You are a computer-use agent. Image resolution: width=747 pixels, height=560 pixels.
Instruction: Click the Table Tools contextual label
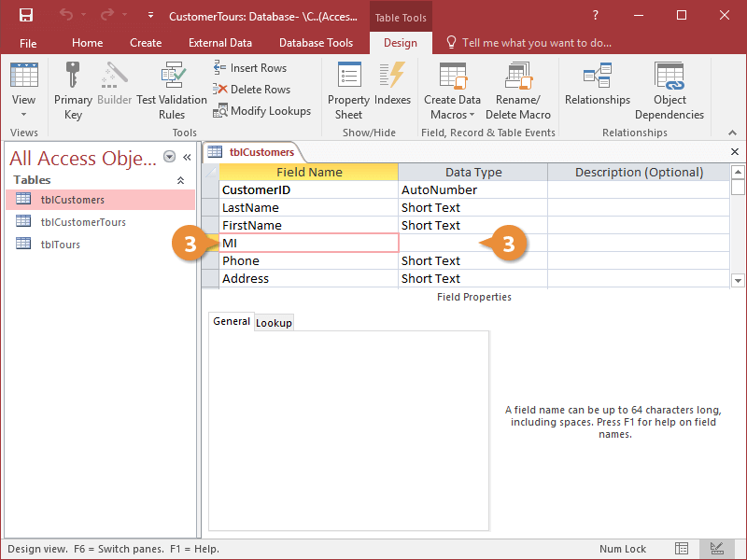pos(401,17)
